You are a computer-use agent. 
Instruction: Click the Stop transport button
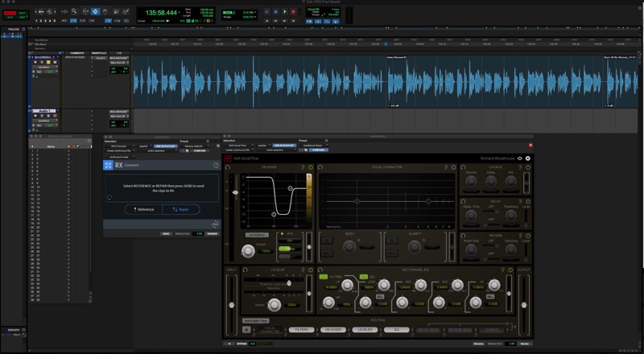[275, 12]
